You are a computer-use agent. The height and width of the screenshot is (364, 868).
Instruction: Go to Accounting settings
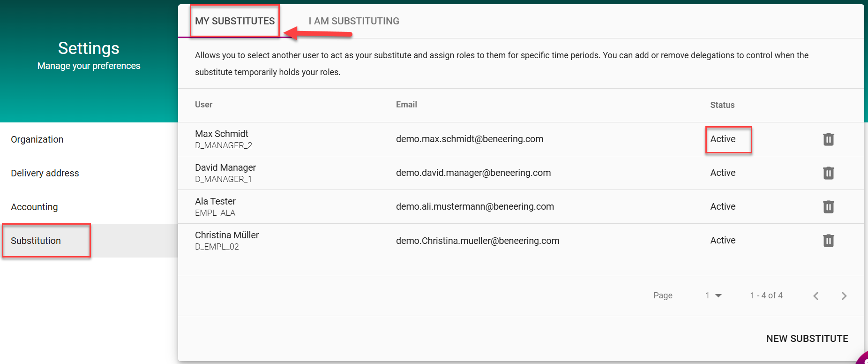pyautogui.click(x=34, y=207)
